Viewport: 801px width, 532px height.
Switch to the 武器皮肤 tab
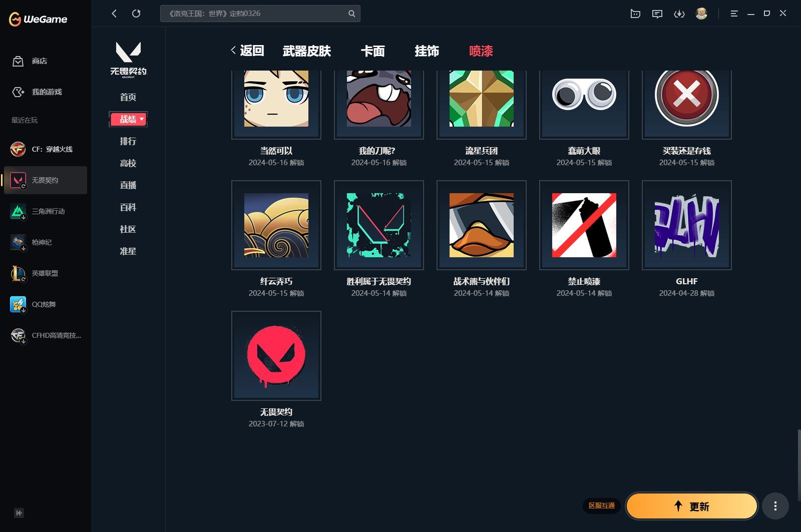point(307,51)
